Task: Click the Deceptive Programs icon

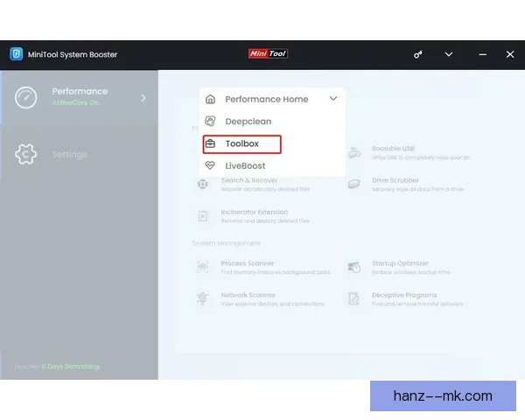Action: 353,298
